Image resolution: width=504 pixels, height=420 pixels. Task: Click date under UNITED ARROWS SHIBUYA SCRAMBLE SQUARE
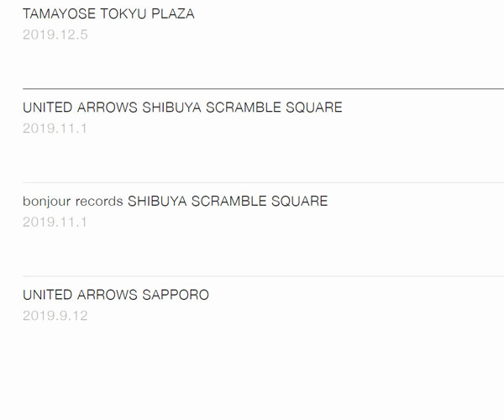coord(55,129)
